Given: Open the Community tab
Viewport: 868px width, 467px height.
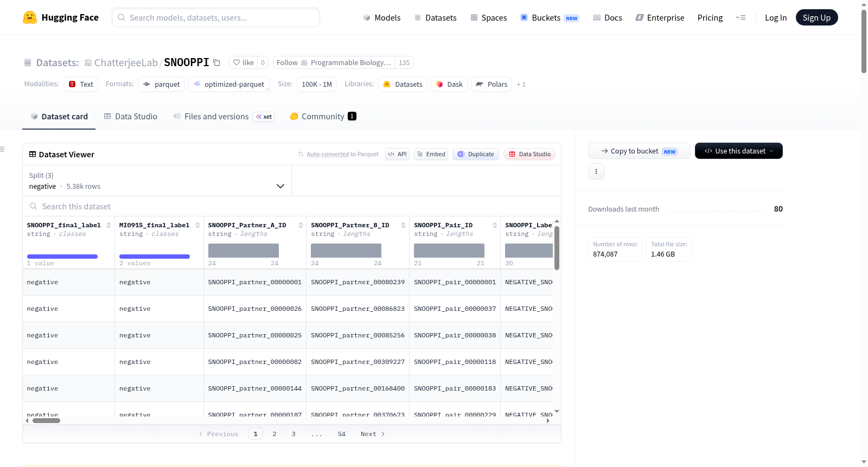Looking at the screenshot, I should tap(323, 117).
